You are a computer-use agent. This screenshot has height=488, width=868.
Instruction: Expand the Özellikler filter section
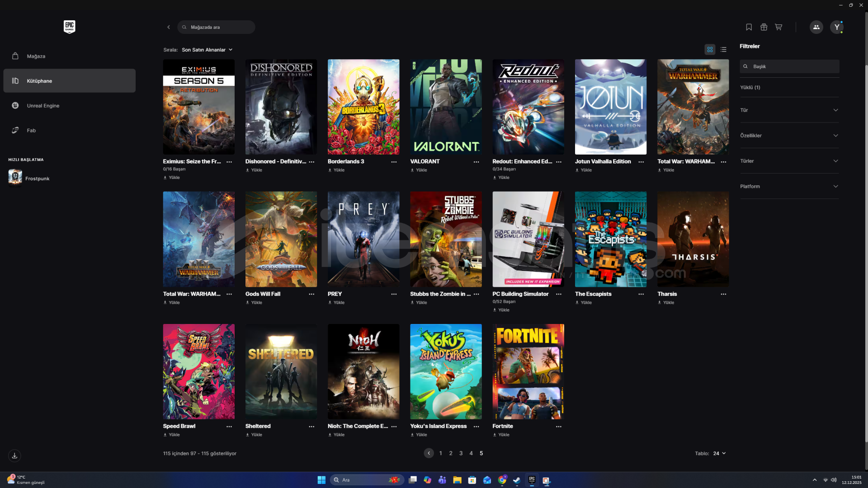tap(789, 136)
